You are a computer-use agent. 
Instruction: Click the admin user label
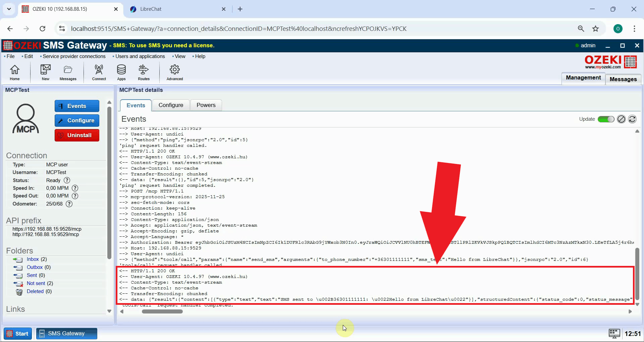588,45
